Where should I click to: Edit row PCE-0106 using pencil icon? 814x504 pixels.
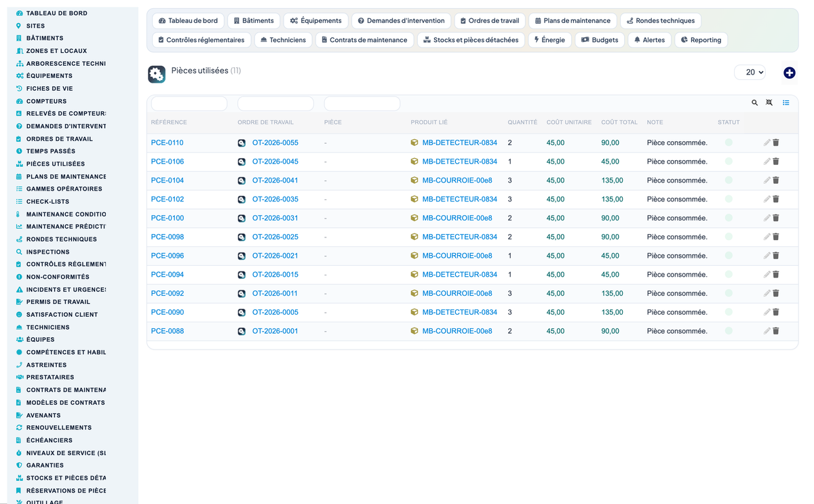click(x=767, y=161)
